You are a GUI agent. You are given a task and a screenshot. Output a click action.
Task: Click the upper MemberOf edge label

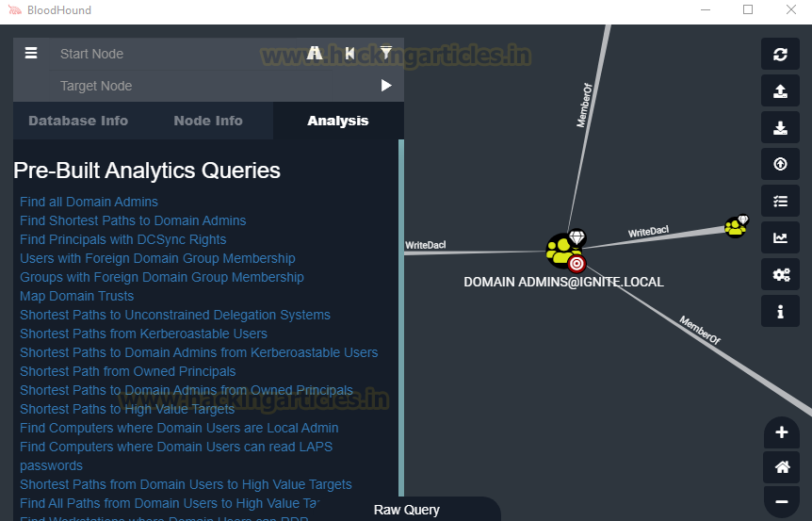coord(584,106)
